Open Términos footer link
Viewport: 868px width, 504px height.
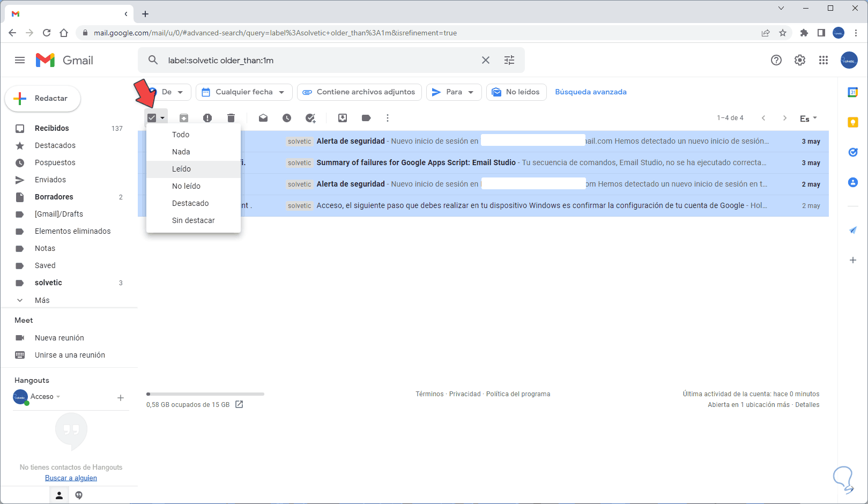[x=430, y=394]
